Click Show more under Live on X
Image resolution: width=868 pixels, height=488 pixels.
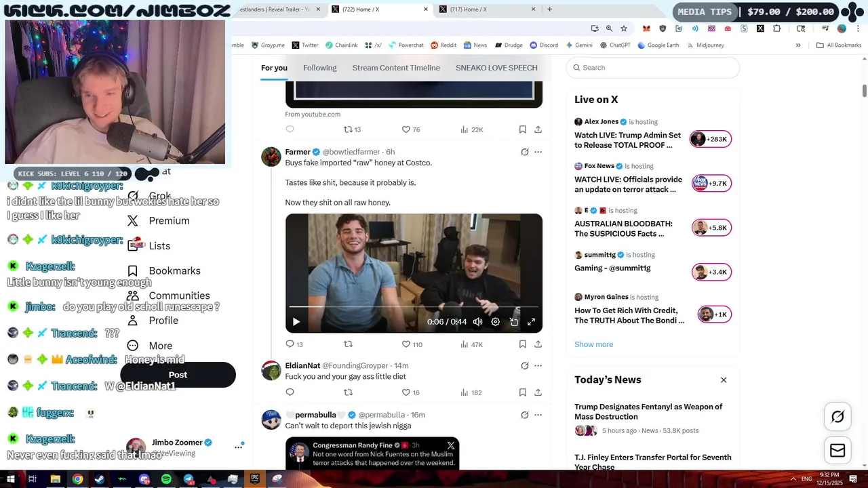(593, 344)
